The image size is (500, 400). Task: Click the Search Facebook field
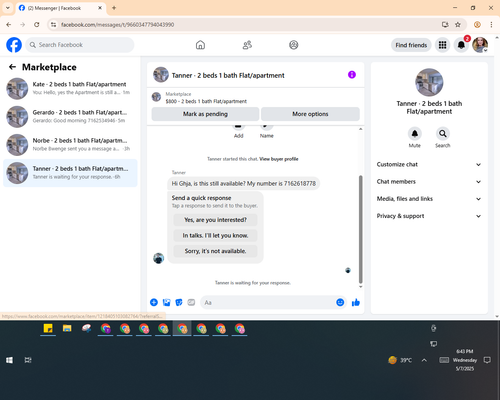tap(80, 45)
